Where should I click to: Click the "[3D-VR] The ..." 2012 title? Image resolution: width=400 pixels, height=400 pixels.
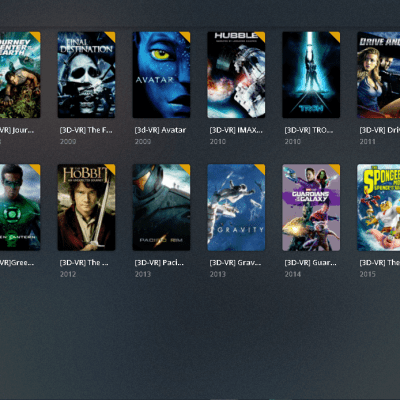[x=84, y=263]
